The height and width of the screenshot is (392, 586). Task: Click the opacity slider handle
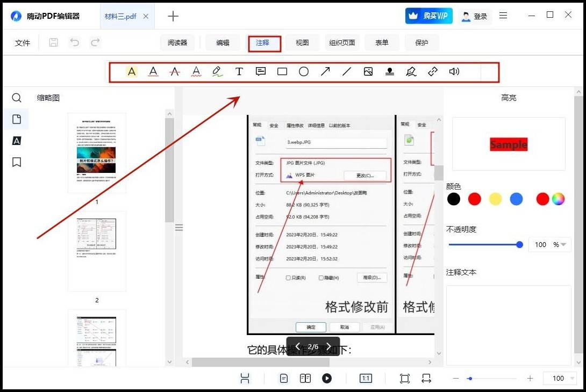519,245
